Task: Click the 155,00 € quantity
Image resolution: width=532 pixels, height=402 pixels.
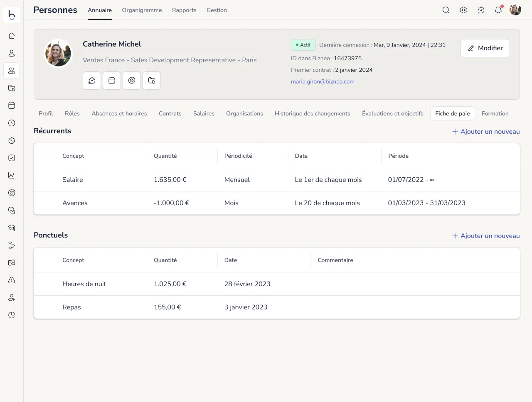Action: (167, 307)
